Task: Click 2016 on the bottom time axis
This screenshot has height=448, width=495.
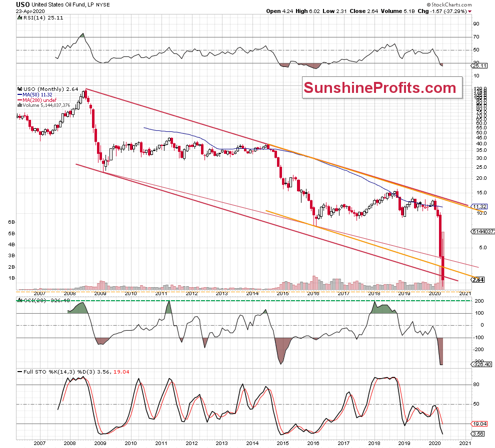Action: (x=313, y=443)
